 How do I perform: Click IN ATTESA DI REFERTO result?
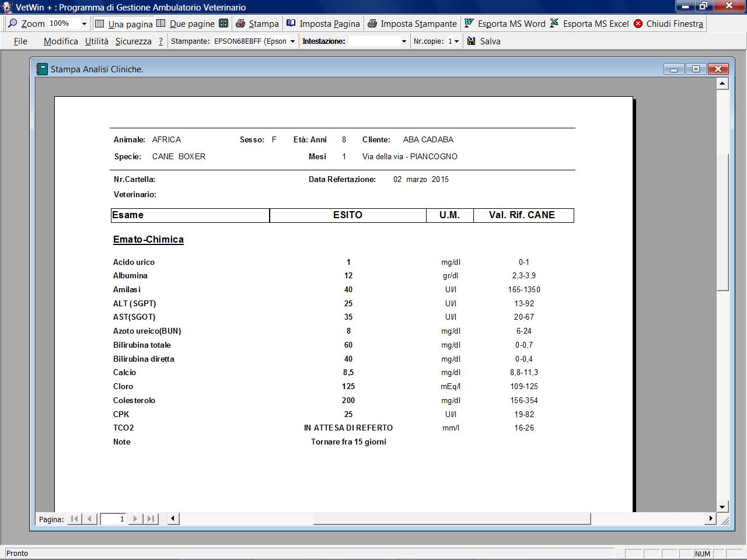[348, 428]
